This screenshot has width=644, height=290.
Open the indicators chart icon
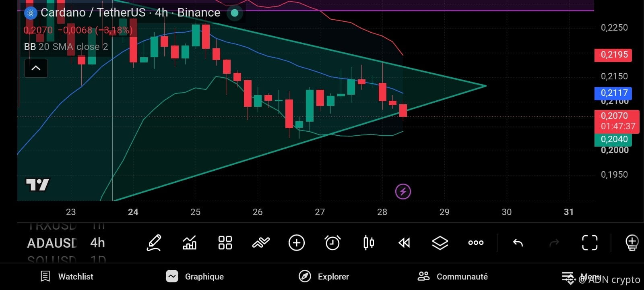190,243
